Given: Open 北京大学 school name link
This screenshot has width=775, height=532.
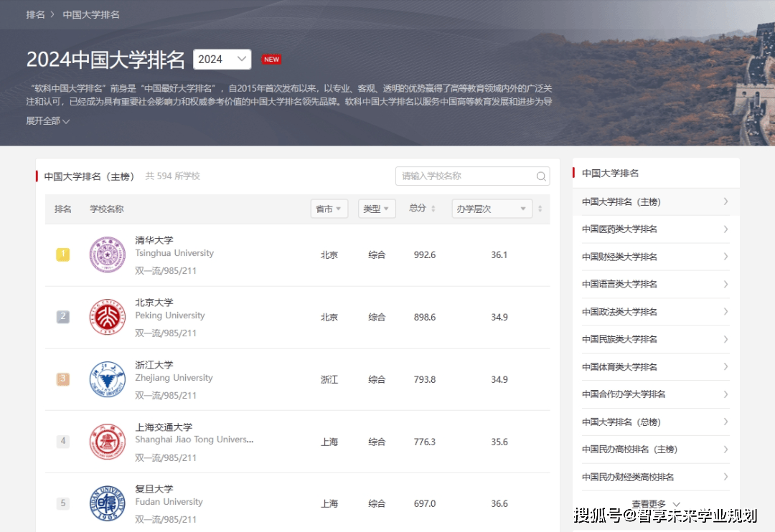Looking at the screenshot, I should [154, 303].
